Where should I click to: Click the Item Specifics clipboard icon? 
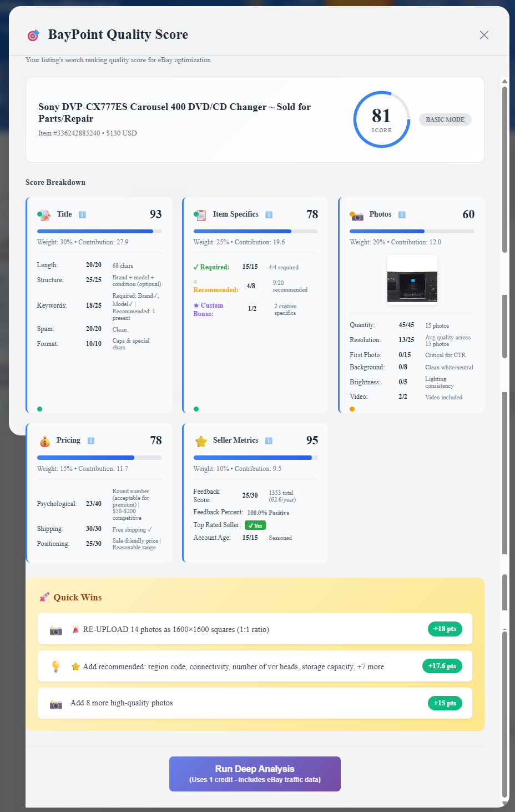(x=200, y=215)
